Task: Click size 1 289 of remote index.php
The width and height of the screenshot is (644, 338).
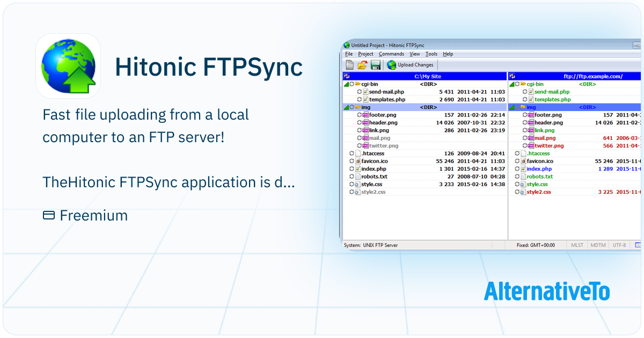Action: [x=604, y=169]
